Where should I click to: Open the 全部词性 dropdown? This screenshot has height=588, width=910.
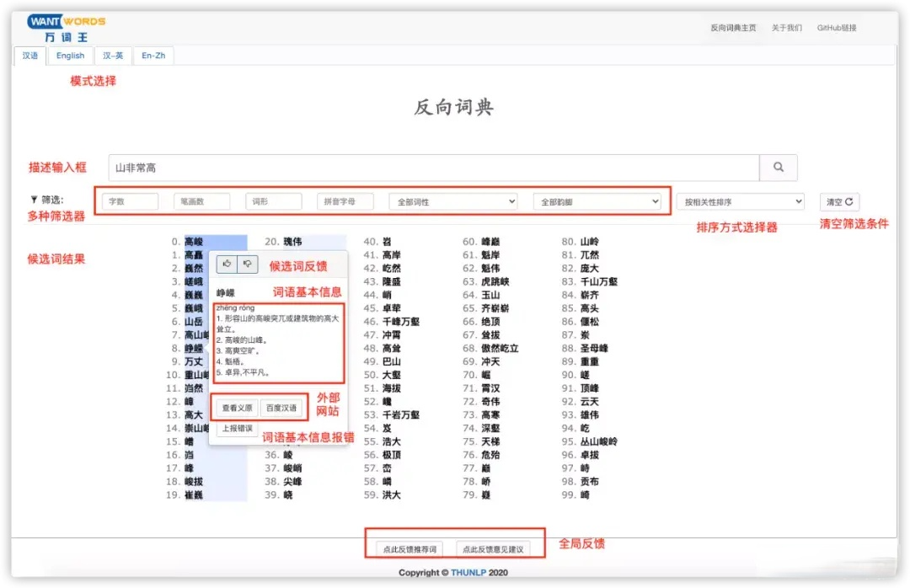pyautogui.click(x=453, y=201)
